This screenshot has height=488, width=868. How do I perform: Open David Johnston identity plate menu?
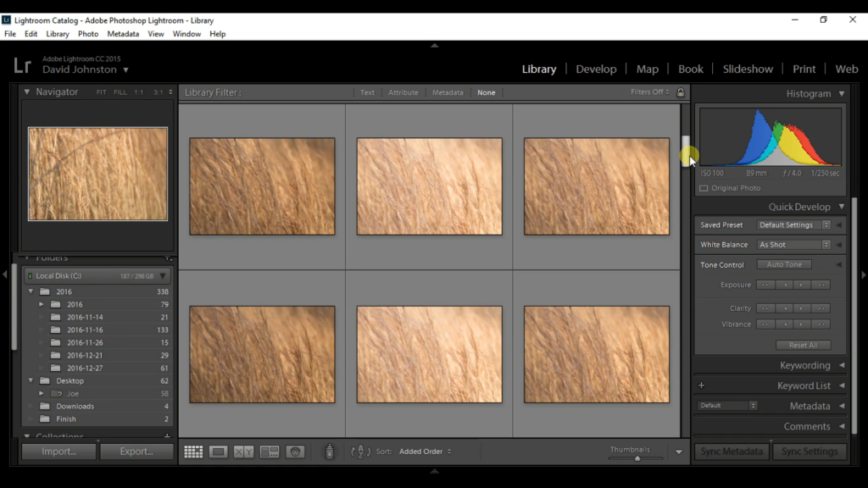pos(86,69)
